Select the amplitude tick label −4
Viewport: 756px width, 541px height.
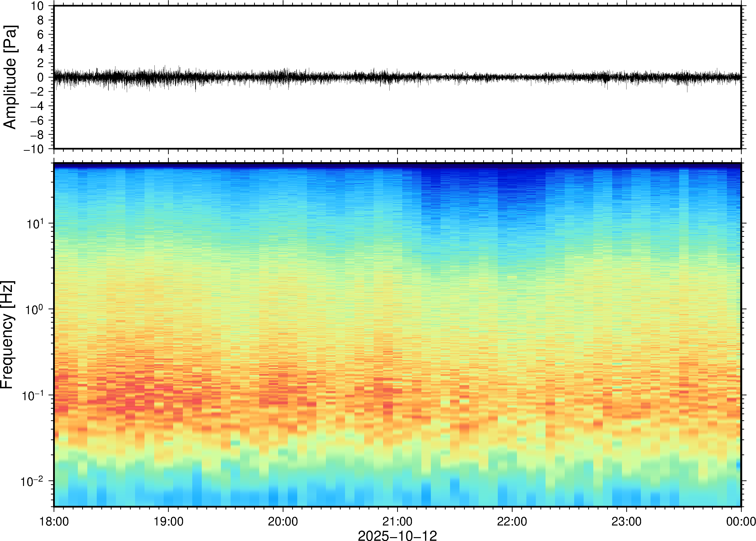(x=37, y=106)
